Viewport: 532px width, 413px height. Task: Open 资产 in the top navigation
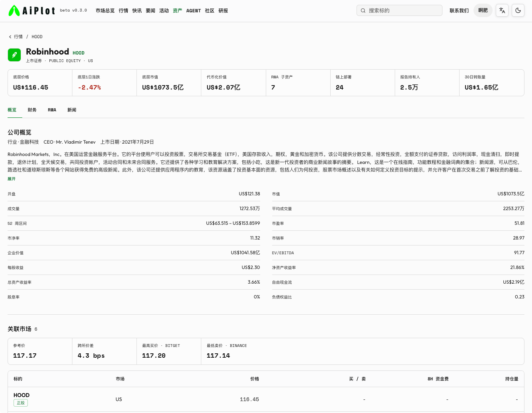[x=177, y=11]
